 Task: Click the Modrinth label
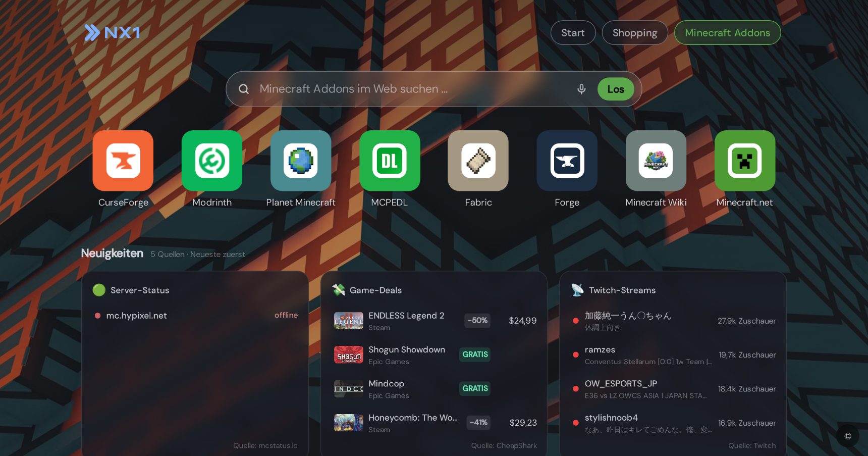[x=212, y=202]
